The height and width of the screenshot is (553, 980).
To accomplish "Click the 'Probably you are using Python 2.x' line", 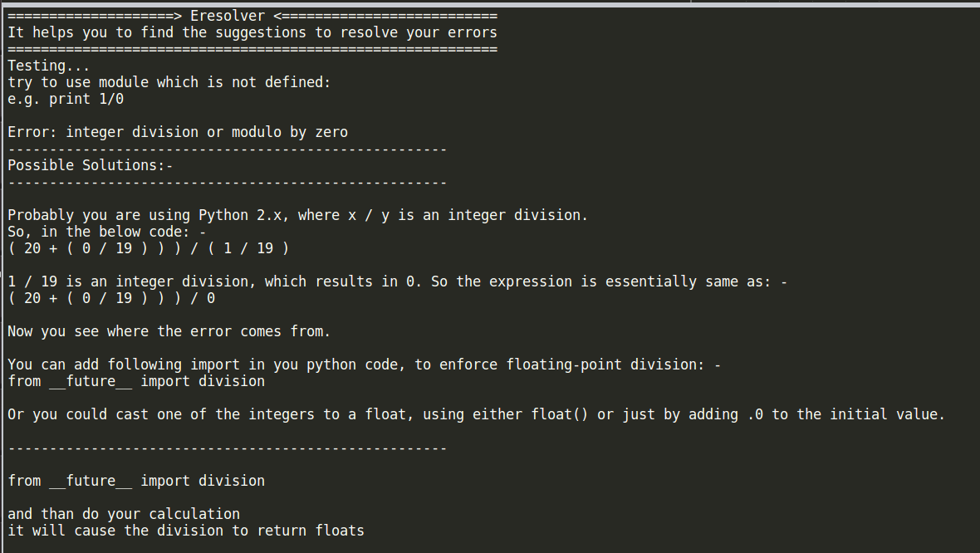I will pos(297,215).
